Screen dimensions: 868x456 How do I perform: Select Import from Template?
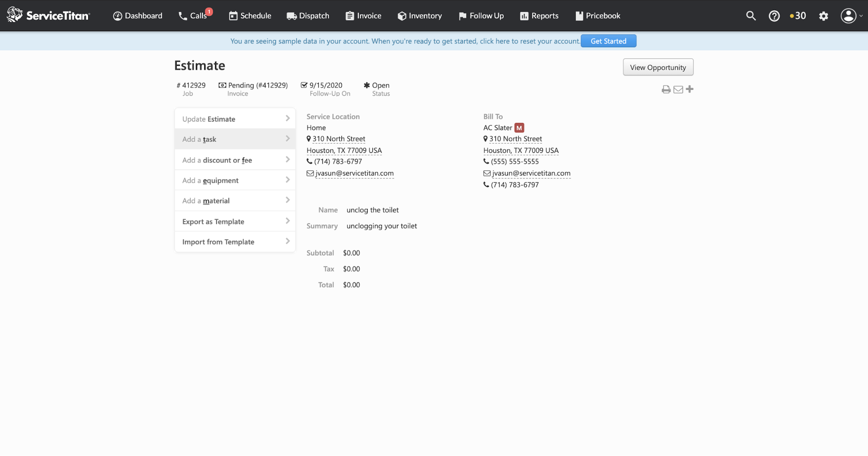(235, 242)
